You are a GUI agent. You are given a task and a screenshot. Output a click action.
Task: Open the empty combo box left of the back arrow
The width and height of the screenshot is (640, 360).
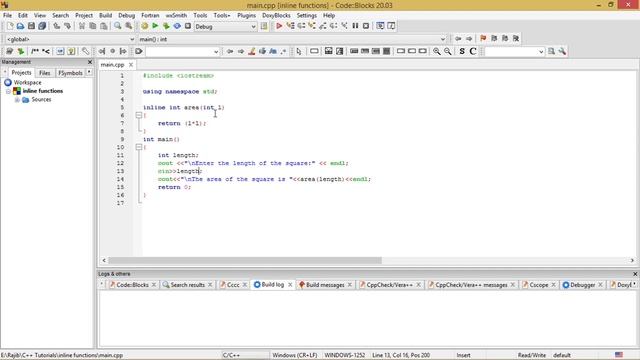point(182,52)
